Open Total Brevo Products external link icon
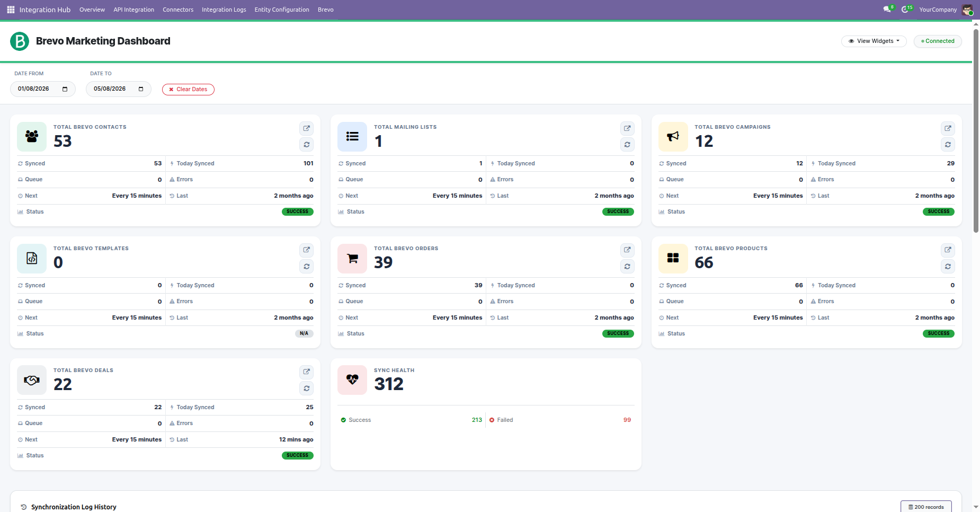Viewport: 980px width, 512px height. tap(948, 250)
